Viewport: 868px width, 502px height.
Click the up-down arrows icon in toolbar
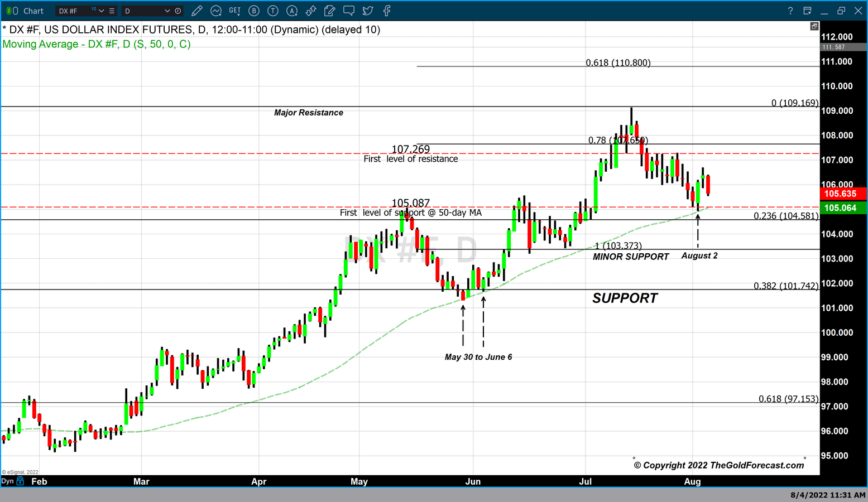311,11
